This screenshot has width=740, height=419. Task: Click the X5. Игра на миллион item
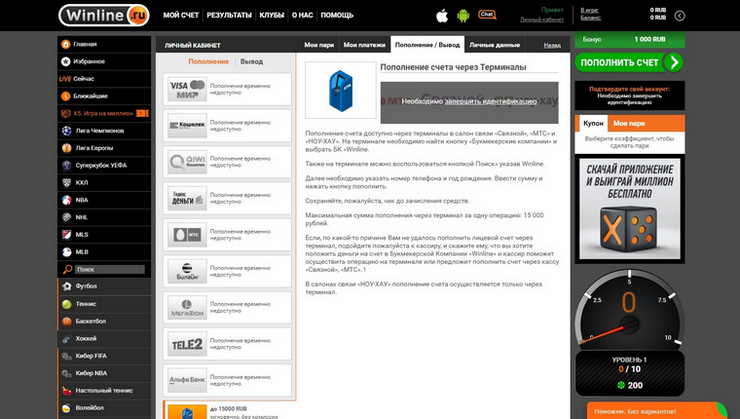tap(104, 113)
